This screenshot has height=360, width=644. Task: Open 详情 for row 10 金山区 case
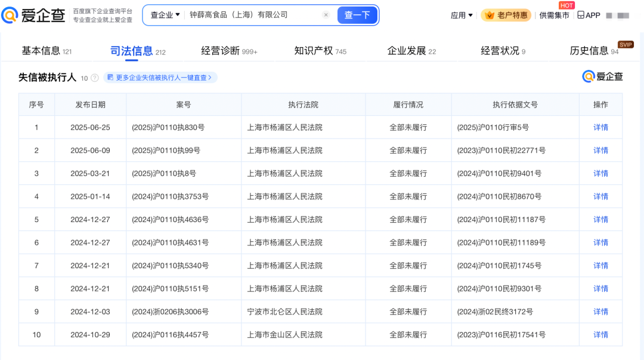(x=600, y=335)
